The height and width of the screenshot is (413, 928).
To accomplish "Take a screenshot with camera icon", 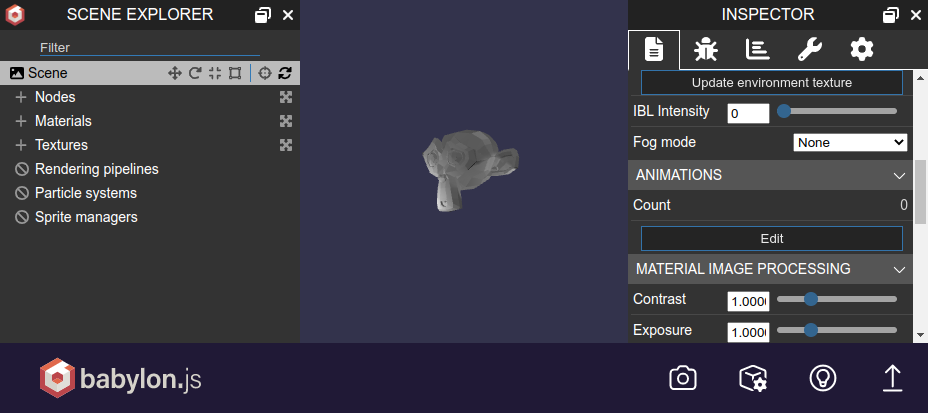I will [682, 378].
